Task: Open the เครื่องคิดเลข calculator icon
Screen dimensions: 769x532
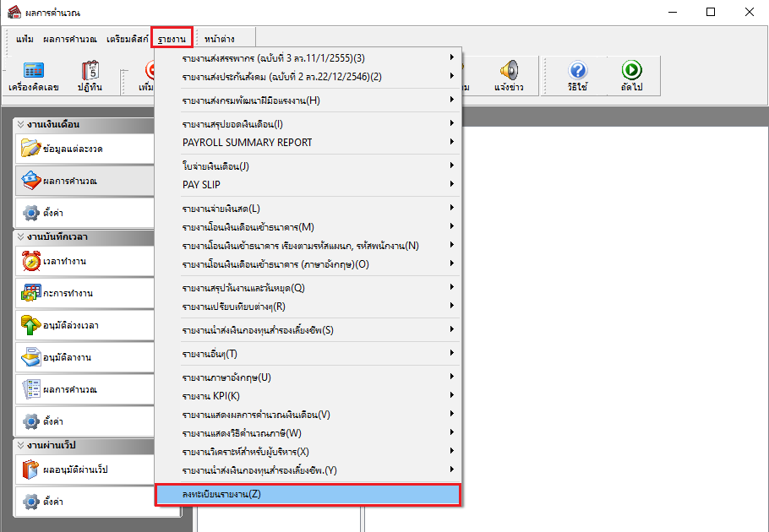Action: coord(33,71)
